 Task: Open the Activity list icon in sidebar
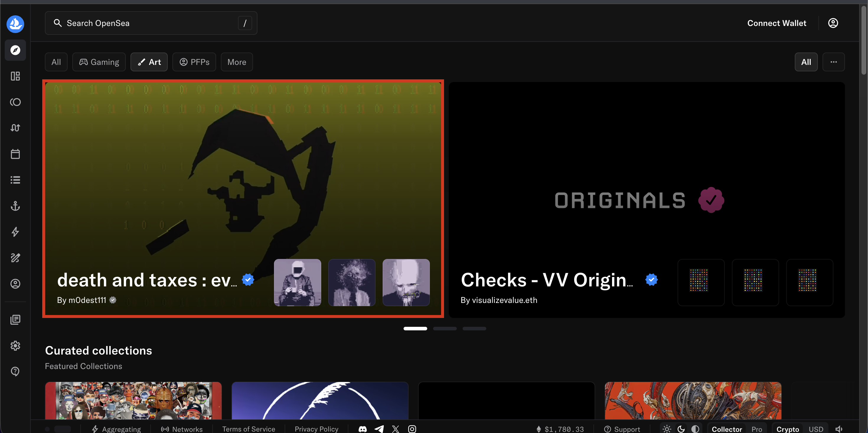[15, 180]
